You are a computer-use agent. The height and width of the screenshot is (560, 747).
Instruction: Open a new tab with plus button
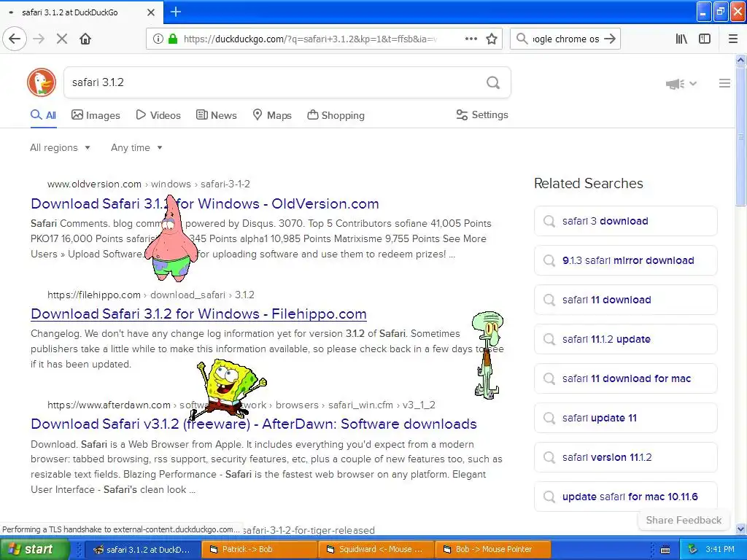coord(175,12)
